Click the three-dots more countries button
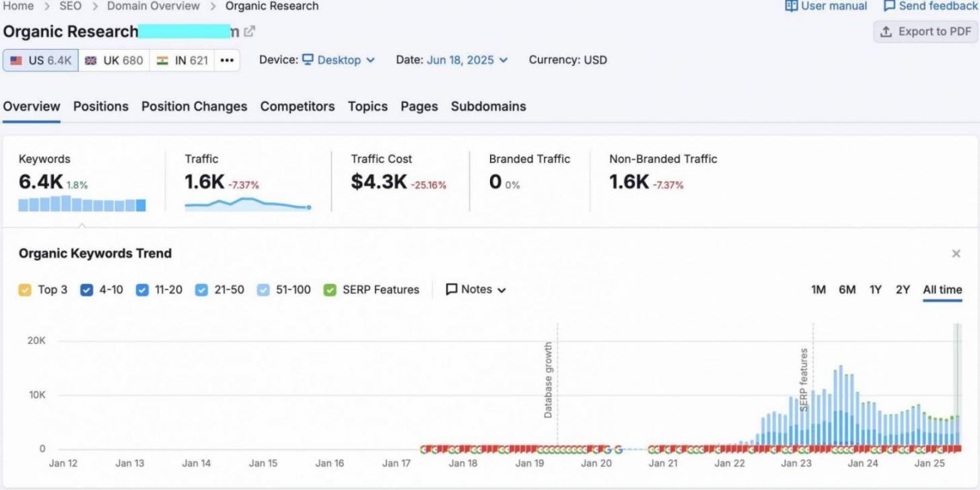Viewport: 980px width, 490px height. pos(227,60)
